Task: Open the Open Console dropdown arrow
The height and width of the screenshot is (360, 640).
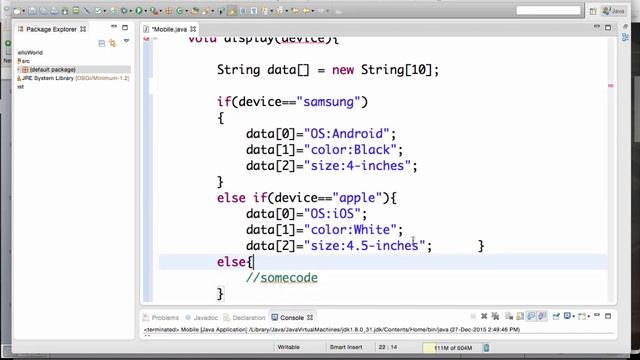Action: (589, 316)
